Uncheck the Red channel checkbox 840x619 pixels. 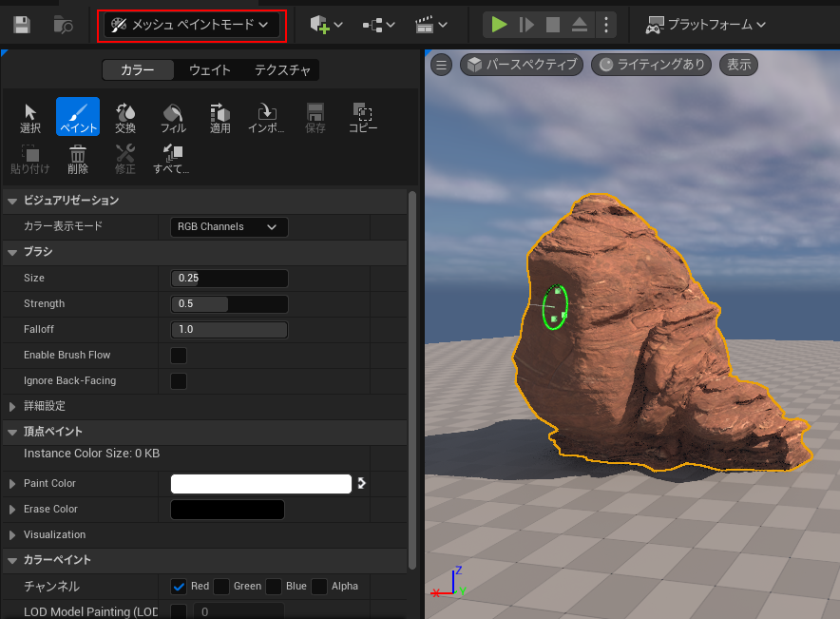click(x=179, y=586)
